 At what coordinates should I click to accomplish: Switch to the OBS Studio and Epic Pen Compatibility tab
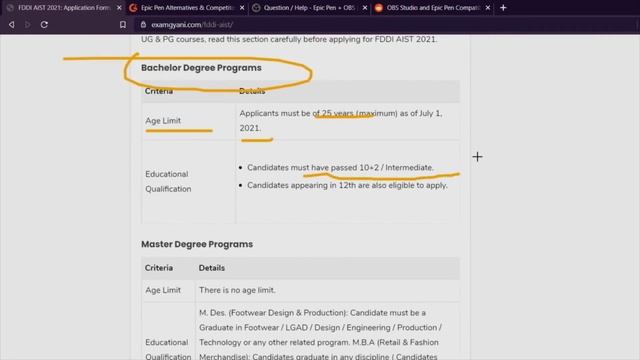point(432,8)
